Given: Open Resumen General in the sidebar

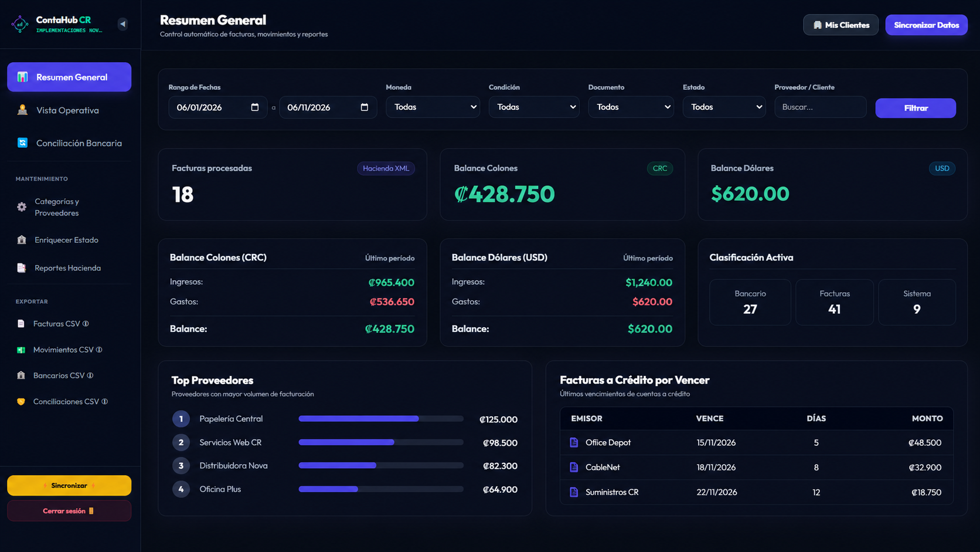Looking at the screenshot, I should click(x=69, y=77).
